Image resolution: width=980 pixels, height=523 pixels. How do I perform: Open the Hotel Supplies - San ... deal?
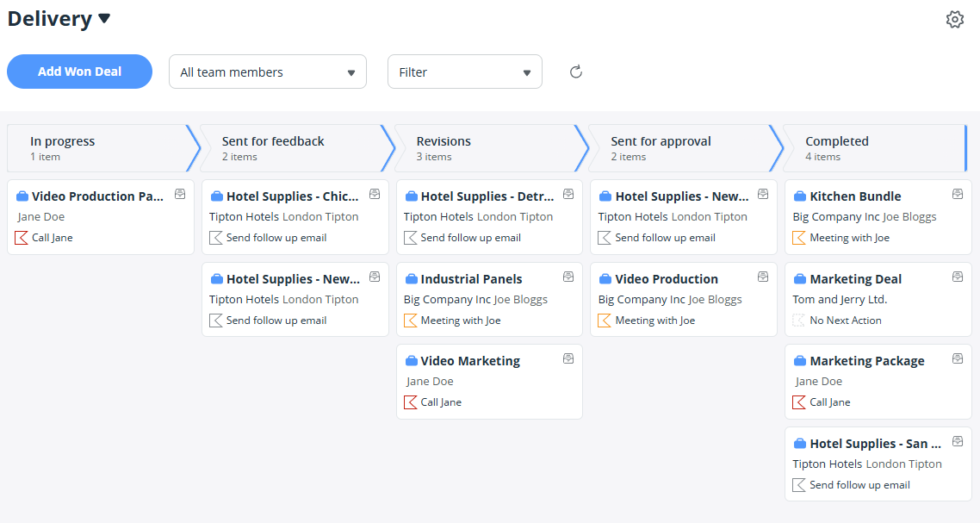[876, 444]
